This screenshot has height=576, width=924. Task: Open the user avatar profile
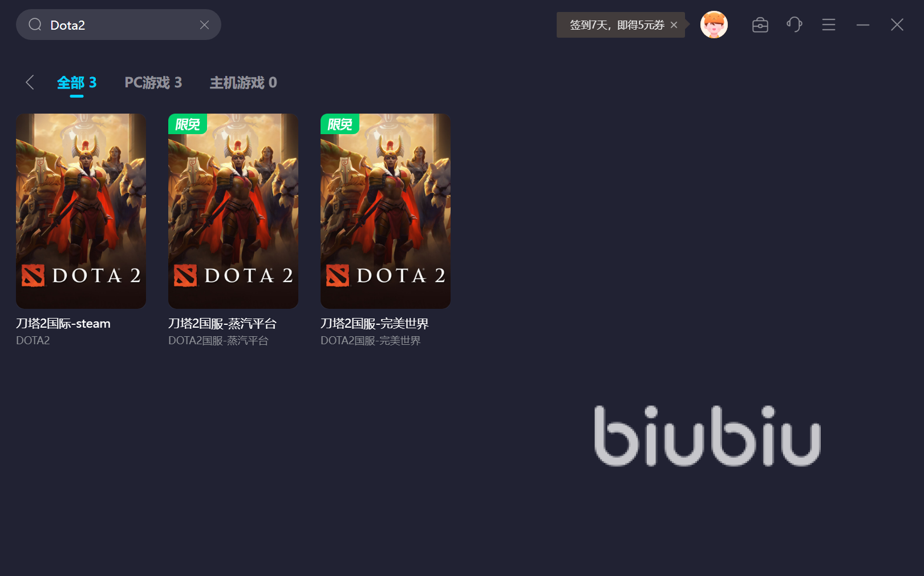pyautogui.click(x=714, y=25)
